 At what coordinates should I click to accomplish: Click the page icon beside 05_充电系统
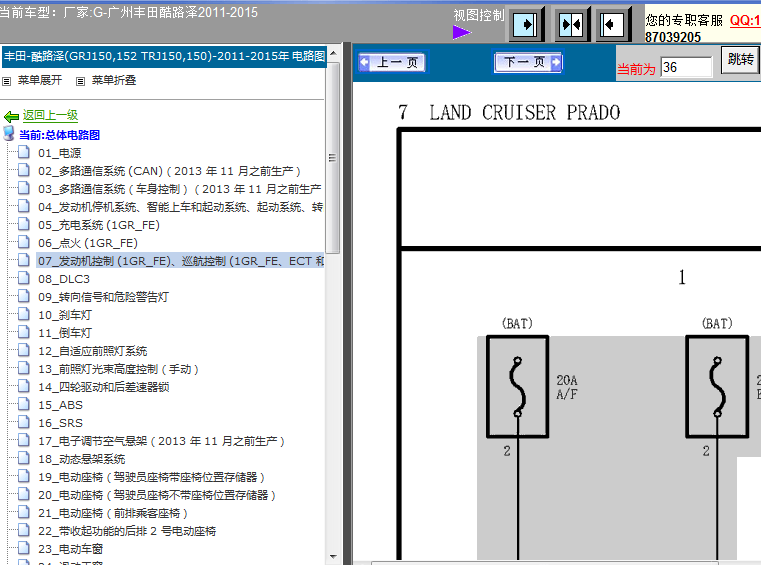(23, 224)
